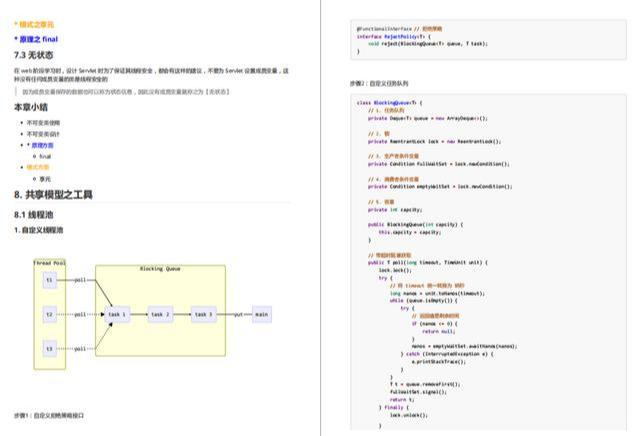Image resolution: width=640 pixels, height=436 pixels.
Task: Select the 'main' node in the diagram
Action: [262, 314]
